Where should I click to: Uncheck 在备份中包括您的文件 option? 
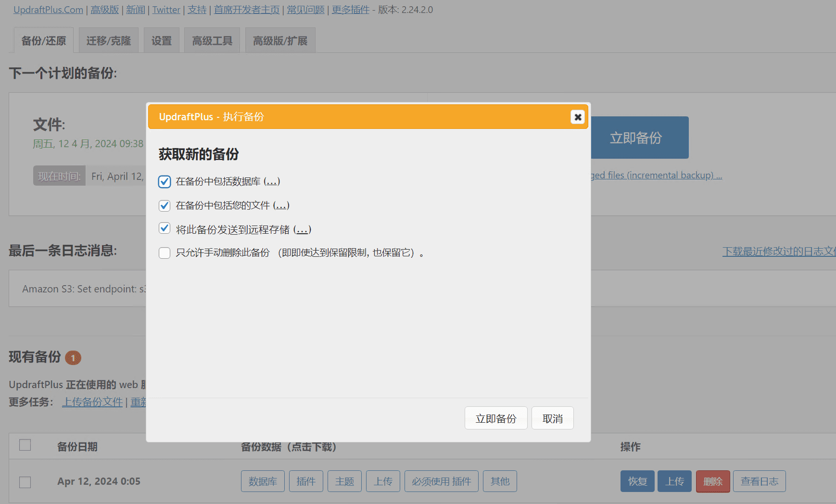[165, 205]
